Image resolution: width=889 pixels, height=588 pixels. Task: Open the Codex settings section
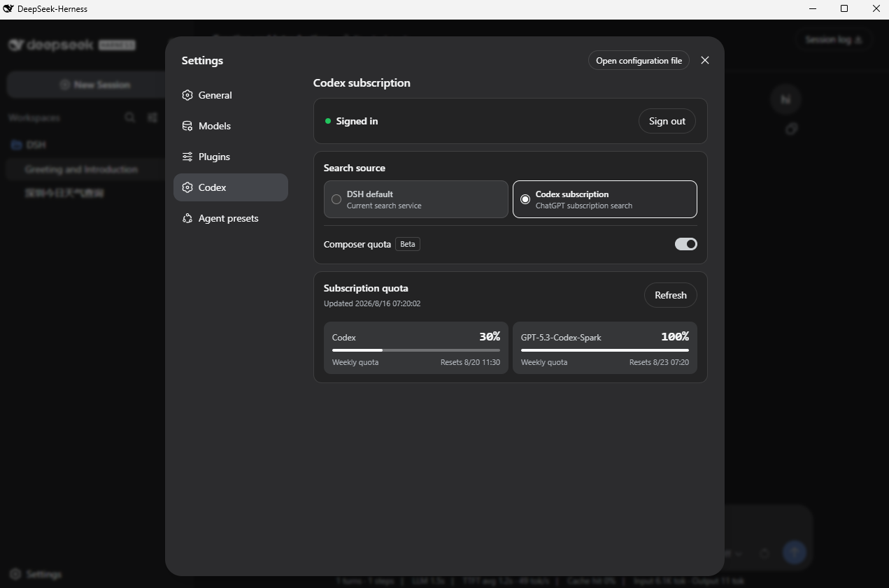231,187
